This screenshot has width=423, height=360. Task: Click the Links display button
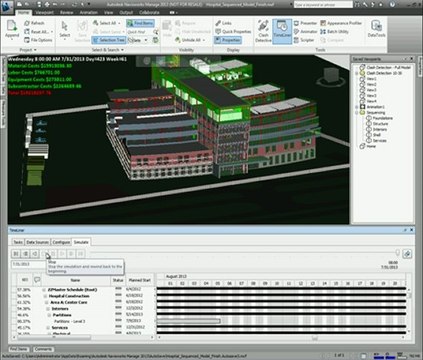click(x=223, y=23)
